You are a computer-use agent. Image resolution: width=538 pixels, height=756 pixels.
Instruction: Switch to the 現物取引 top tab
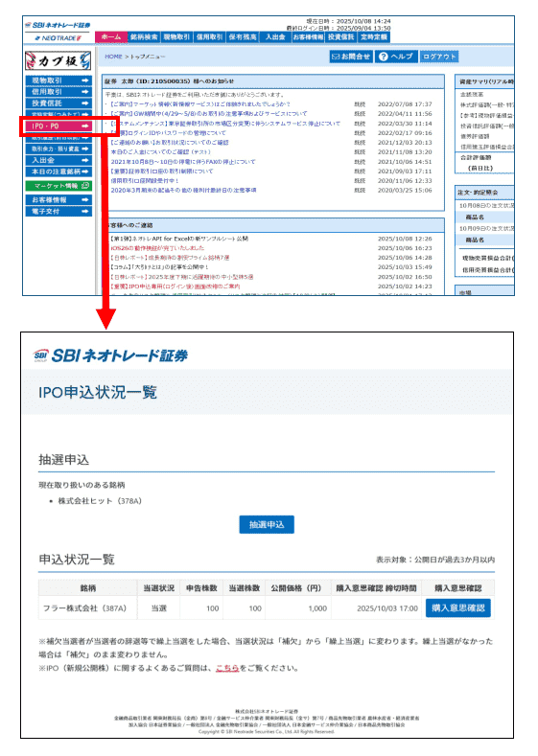tap(176, 37)
